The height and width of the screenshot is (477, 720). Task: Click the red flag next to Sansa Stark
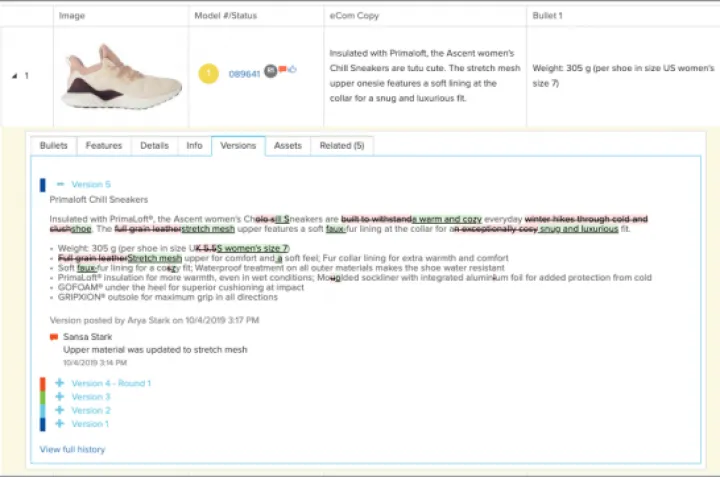[x=53, y=337]
